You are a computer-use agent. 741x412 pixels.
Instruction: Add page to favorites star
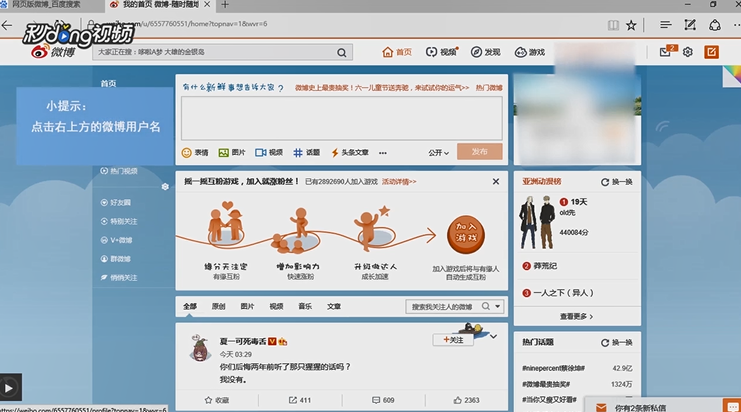click(631, 25)
